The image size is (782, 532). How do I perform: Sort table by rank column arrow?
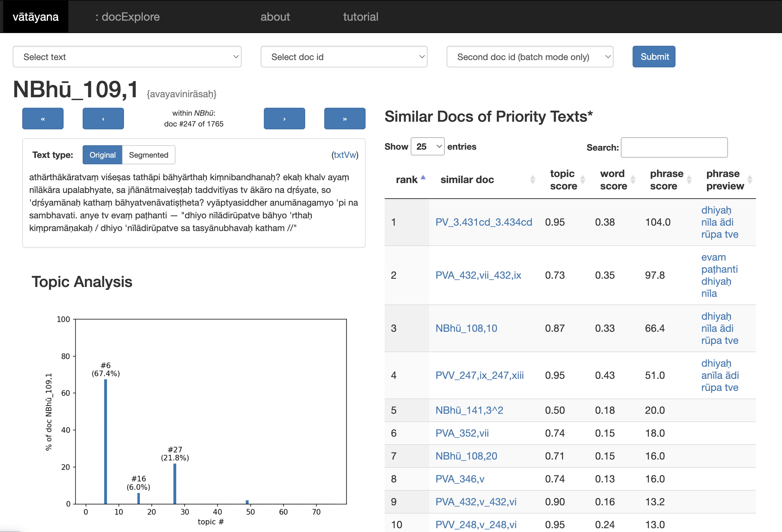423,178
